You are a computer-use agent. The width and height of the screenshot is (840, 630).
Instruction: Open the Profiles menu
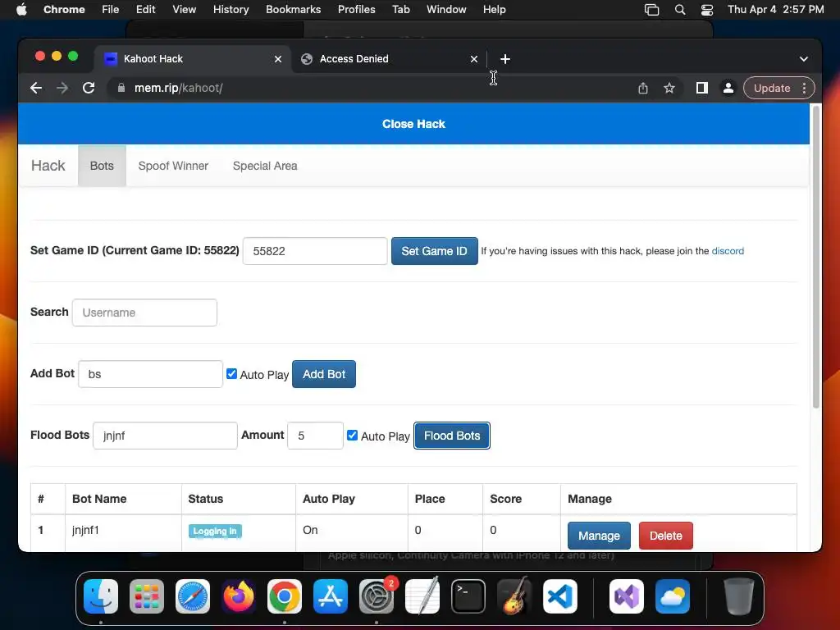[356, 10]
